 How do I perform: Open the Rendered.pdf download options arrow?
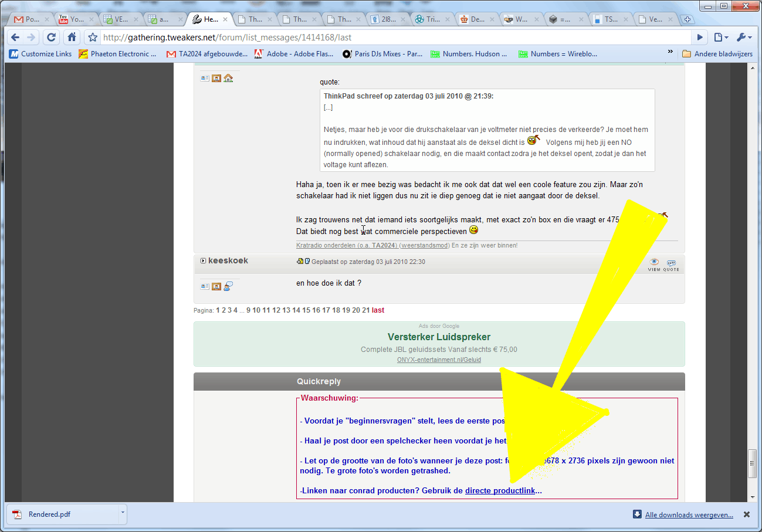tap(122, 514)
